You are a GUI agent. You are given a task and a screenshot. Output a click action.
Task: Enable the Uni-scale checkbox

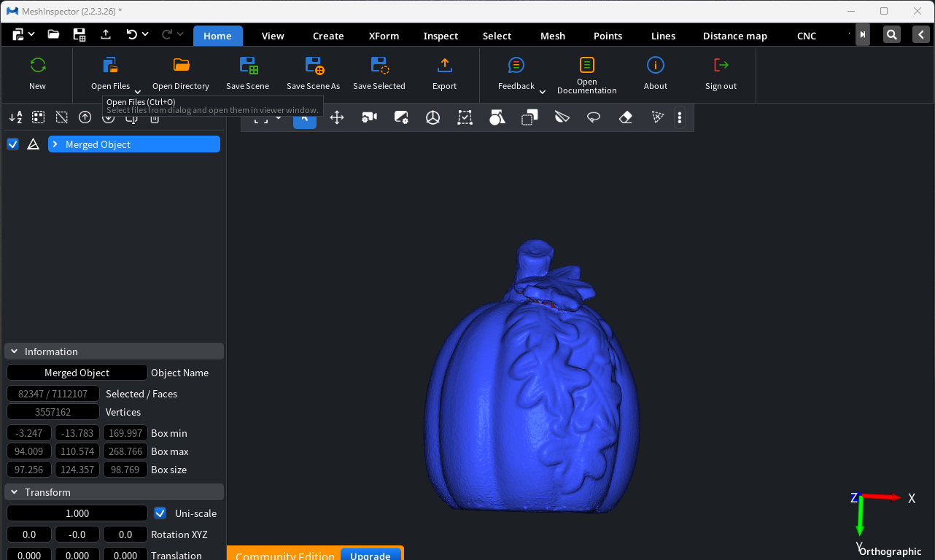tap(160, 513)
